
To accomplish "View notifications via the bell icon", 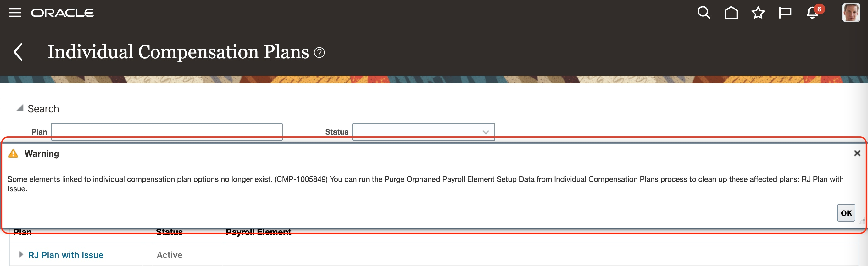I will pos(812,13).
